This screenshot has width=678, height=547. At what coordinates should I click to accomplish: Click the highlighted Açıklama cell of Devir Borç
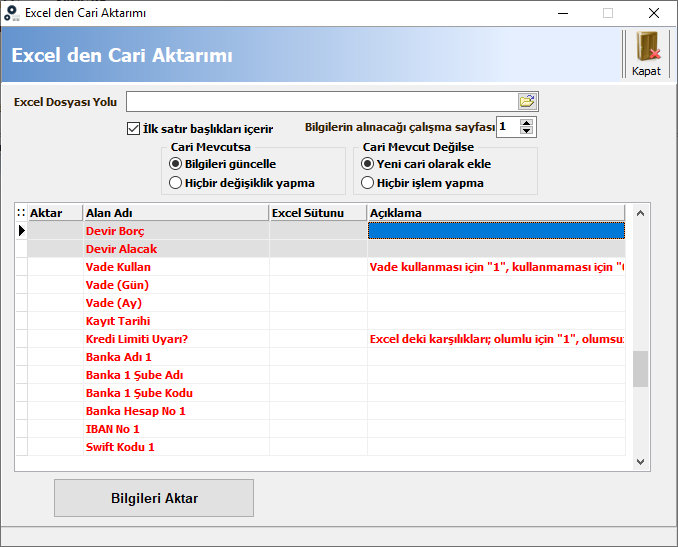coord(496,231)
